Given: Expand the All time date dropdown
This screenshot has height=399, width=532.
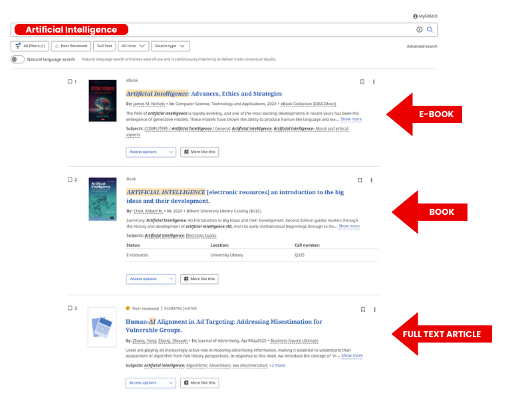Looking at the screenshot, I should [133, 46].
